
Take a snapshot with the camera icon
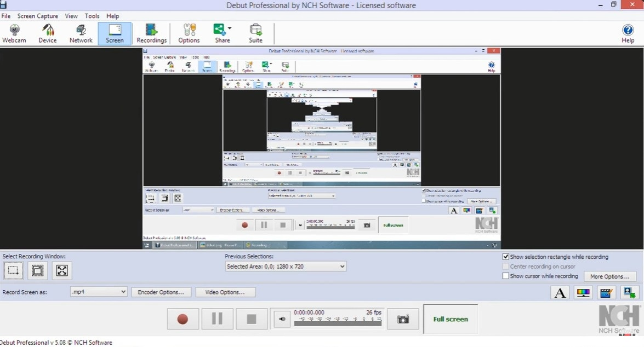click(403, 319)
